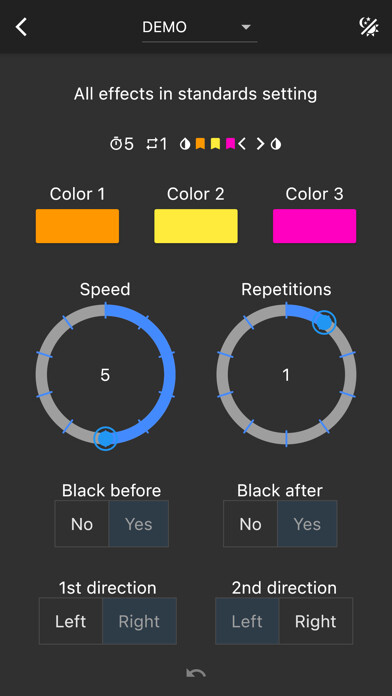Image resolution: width=392 pixels, height=696 pixels.
Task: Open the DEMO dropdown arrow
Action: [246, 28]
